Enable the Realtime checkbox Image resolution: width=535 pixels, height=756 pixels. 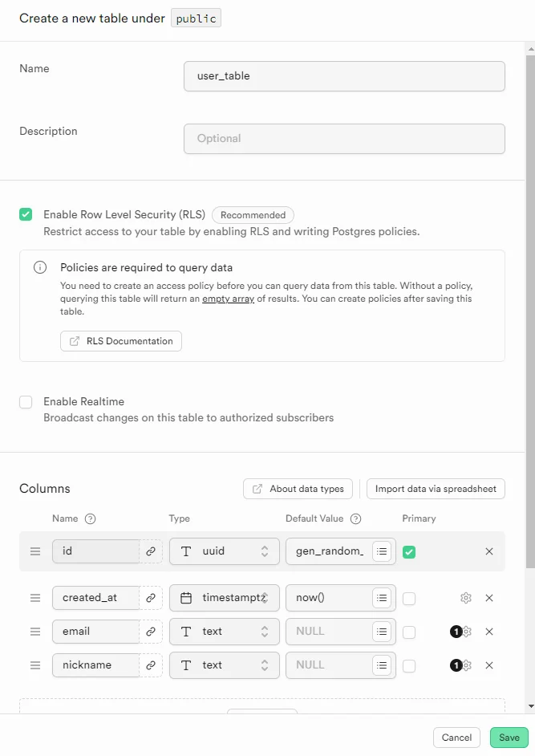click(26, 402)
